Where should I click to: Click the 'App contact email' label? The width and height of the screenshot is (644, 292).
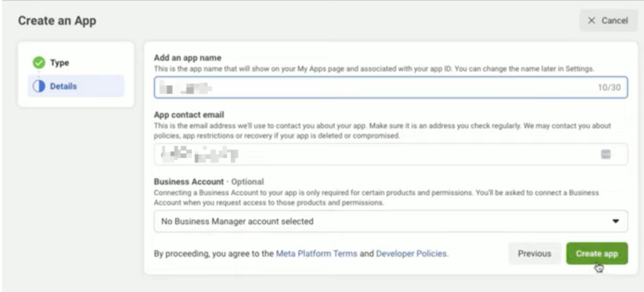[189, 115]
